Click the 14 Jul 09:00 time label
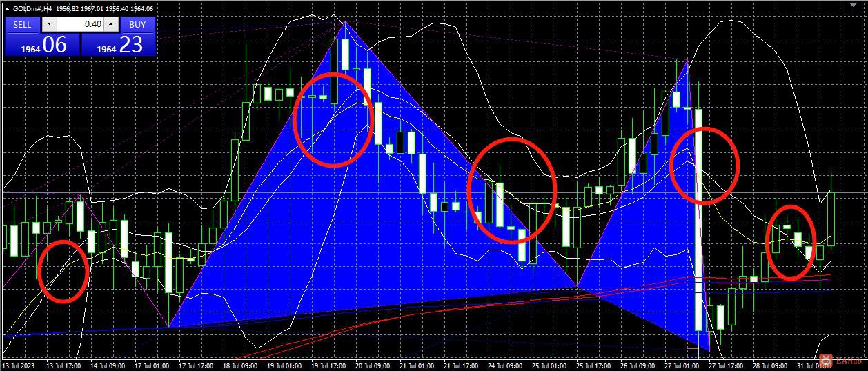This screenshot has height=371, width=868. point(108,366)
